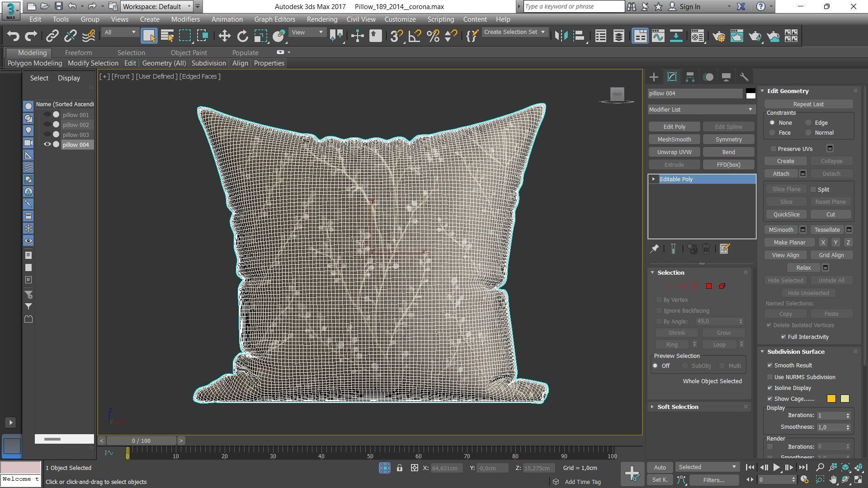
Task: Switch to Freeform ribbon tab
Action: 78,53
